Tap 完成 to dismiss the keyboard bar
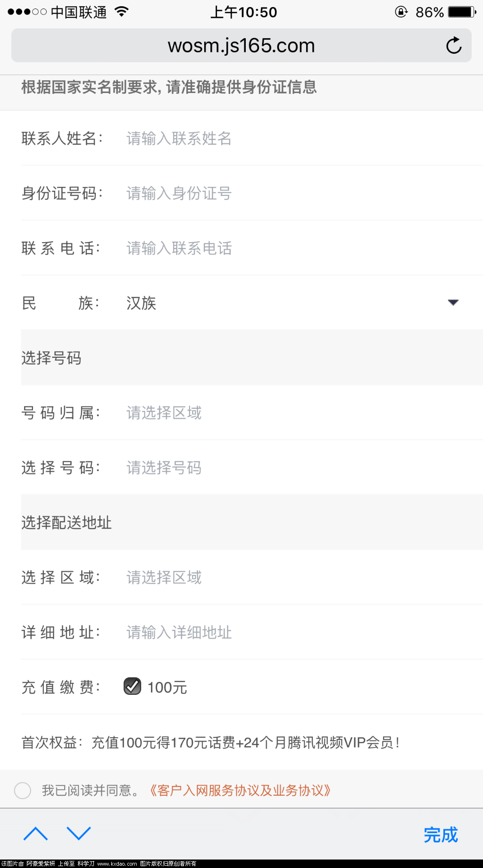Viewport: 483px width, 868px height. click(x=441, y=835)
